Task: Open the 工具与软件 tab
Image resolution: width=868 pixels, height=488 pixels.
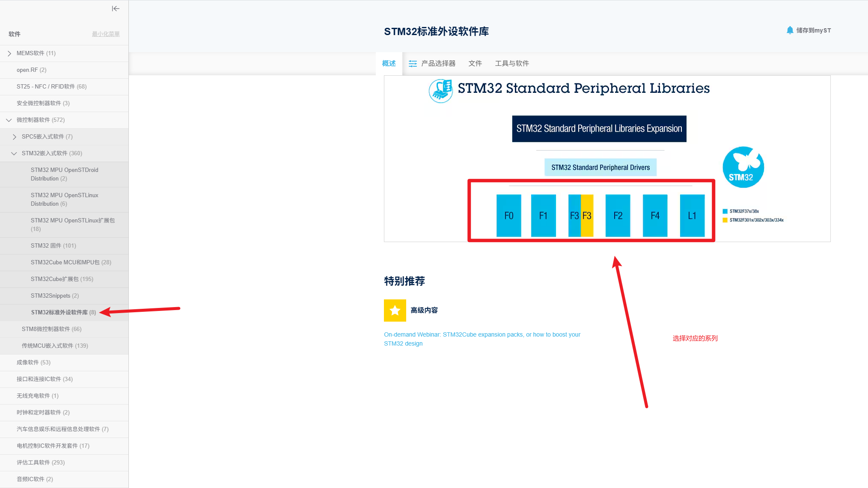Action: point(512,64)
